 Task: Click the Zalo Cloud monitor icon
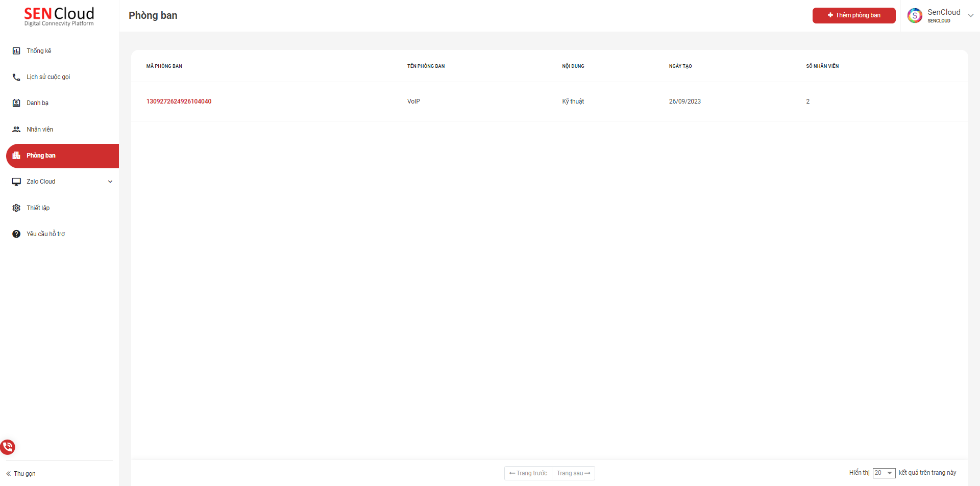coord(16,182)
